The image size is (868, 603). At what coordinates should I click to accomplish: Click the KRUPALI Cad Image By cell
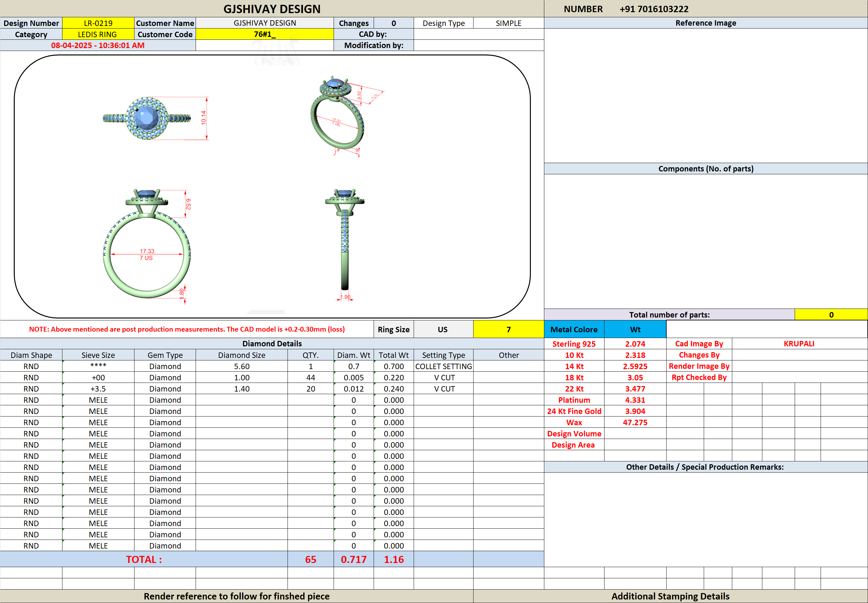(799, 344)
